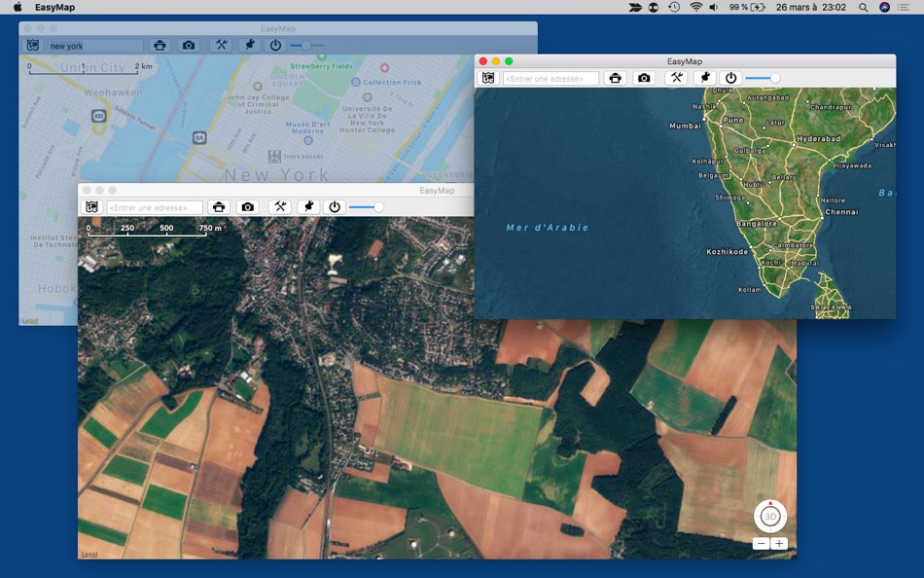Zoom in using the plus button
Image resolution: width=924 pixels, height=578 pixels.
[x=779, y=544]
